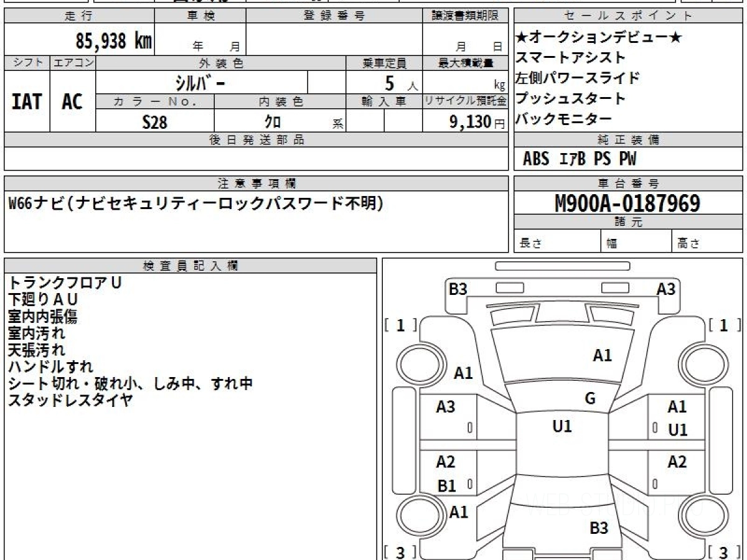This screenshot has width=747, height=560.
Task: Click the 諸元 header
Action: pos(628,222)
